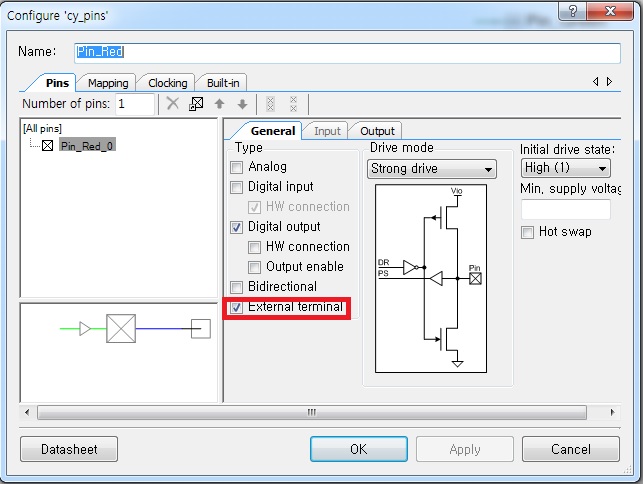Screen dimensions: 643x484
Task: Close the Configure cy_pins dialog
Action: click(610, 11)
